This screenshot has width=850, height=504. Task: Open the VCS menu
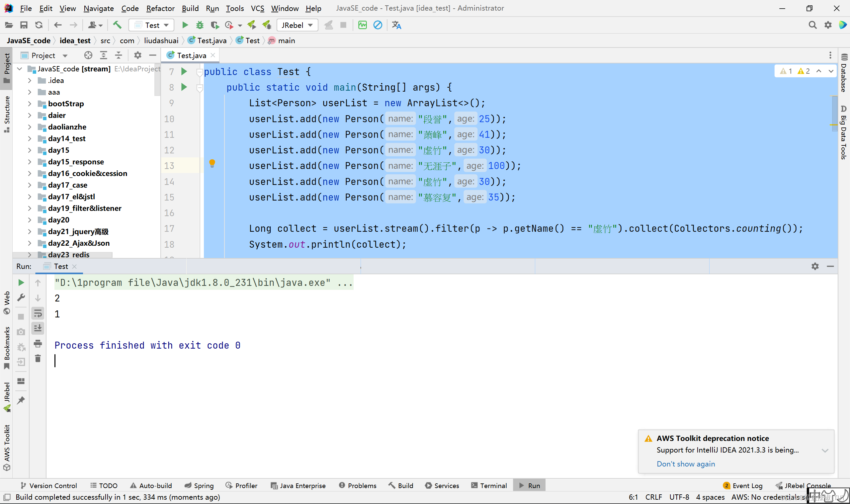(257, 8)
